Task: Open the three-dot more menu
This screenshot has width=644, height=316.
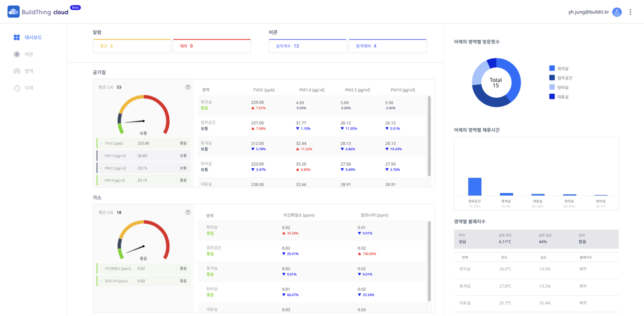Action: [630, 12]
